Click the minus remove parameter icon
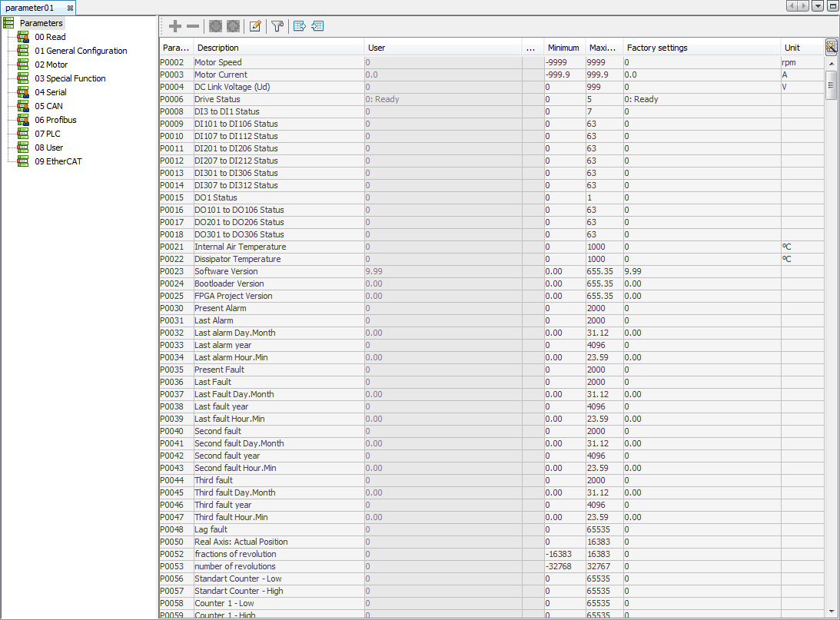840x620 pixels. [x=193, y=26]
